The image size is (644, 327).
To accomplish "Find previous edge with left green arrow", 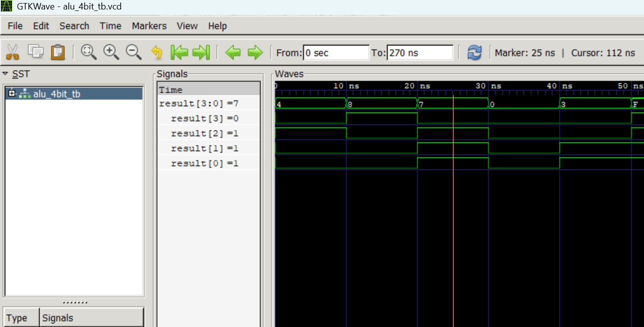I will [233, 52].
